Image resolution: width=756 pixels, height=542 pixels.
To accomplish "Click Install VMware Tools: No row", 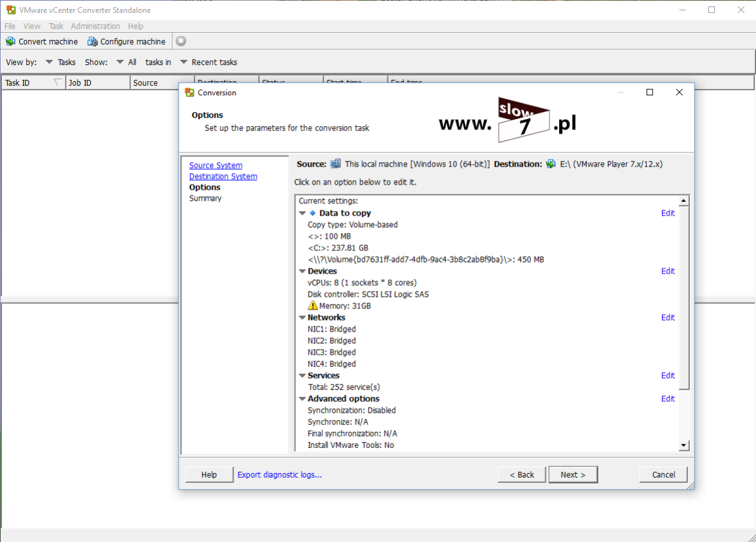I will point(351,445).
